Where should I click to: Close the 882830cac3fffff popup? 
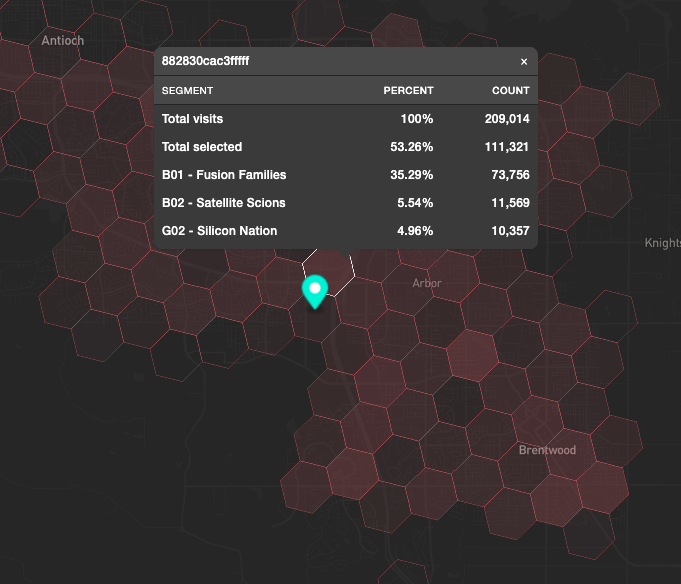click(x=524, y=62)
